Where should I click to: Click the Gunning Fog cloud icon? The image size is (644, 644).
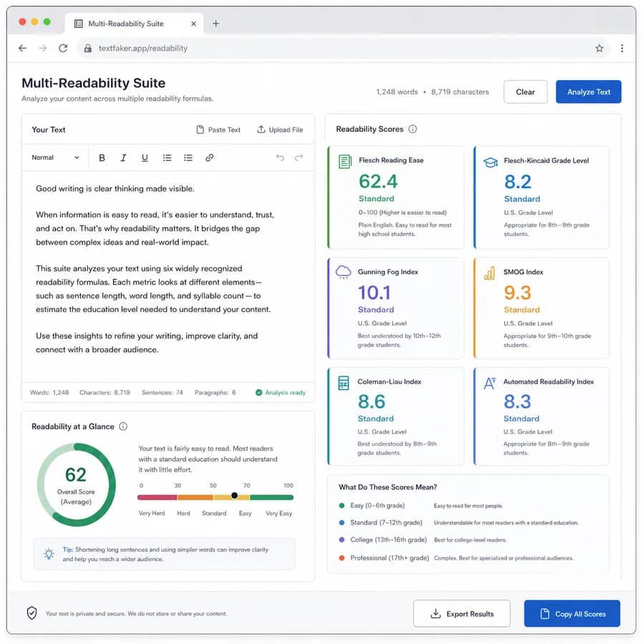click(343, 272)
